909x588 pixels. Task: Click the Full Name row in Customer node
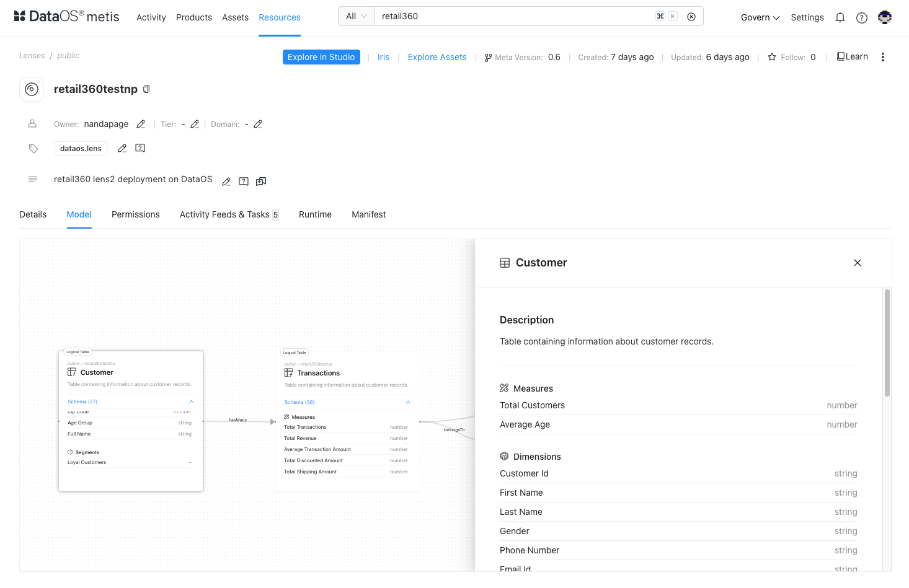(x=130, y=434)
